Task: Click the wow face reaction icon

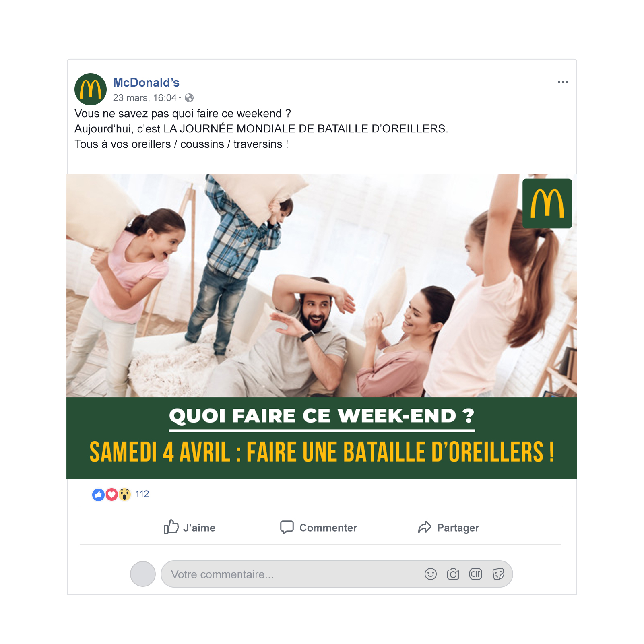Action: (x=125, y=494)
